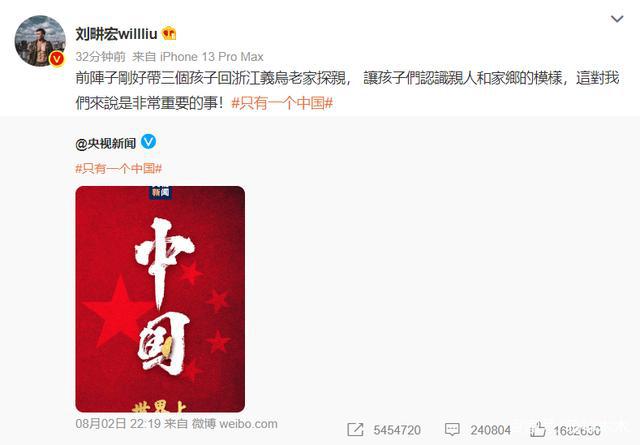The height and width of the screenshot is (445, 640).
Task: Open the 32分钟前 post timestamp
Action: pyautogui.click(x=100, y=57)
